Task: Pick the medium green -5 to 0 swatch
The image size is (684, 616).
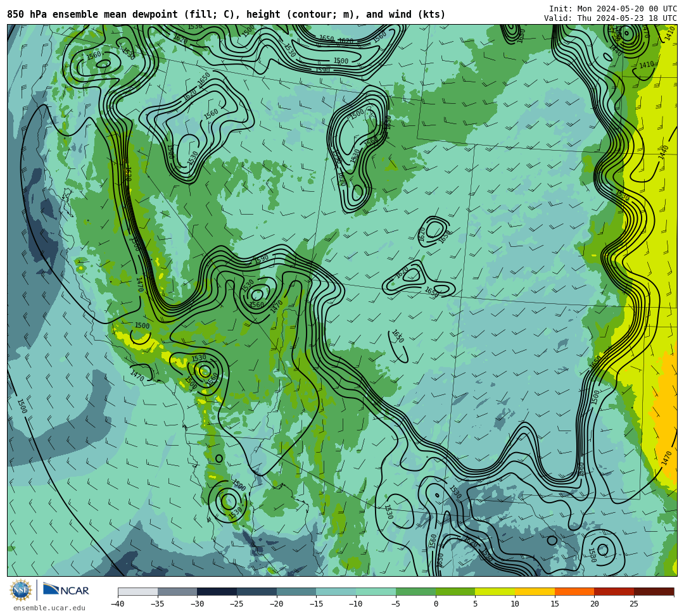Action: [x=415, y=591]
